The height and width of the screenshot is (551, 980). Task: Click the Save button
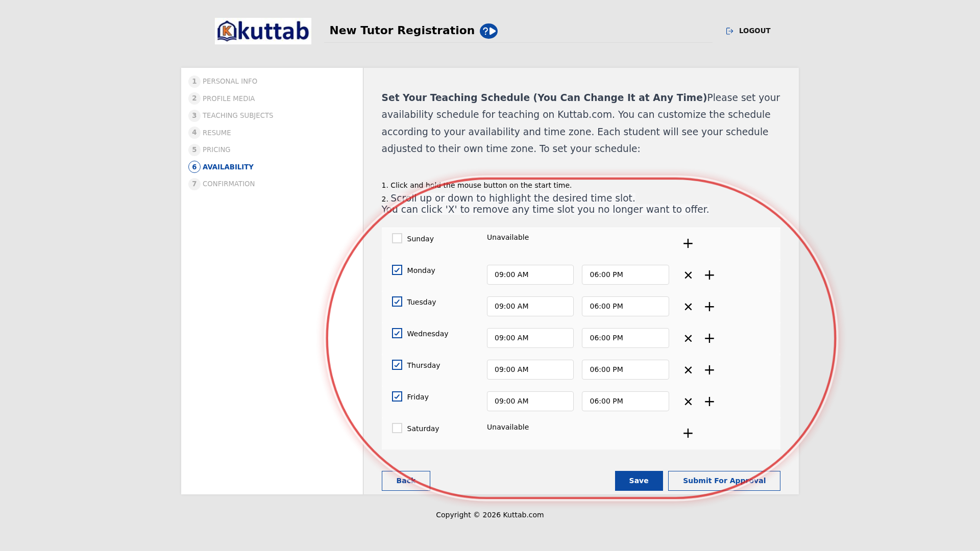tap(639, 481)
